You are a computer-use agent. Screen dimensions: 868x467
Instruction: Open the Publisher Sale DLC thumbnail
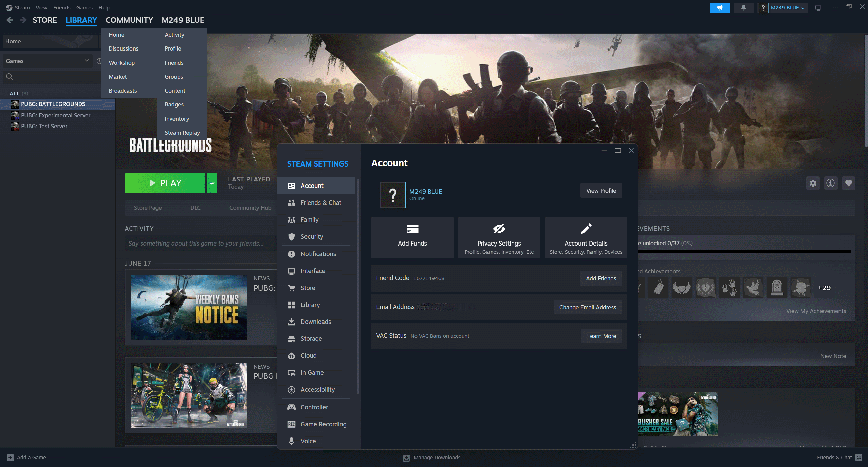678,414
